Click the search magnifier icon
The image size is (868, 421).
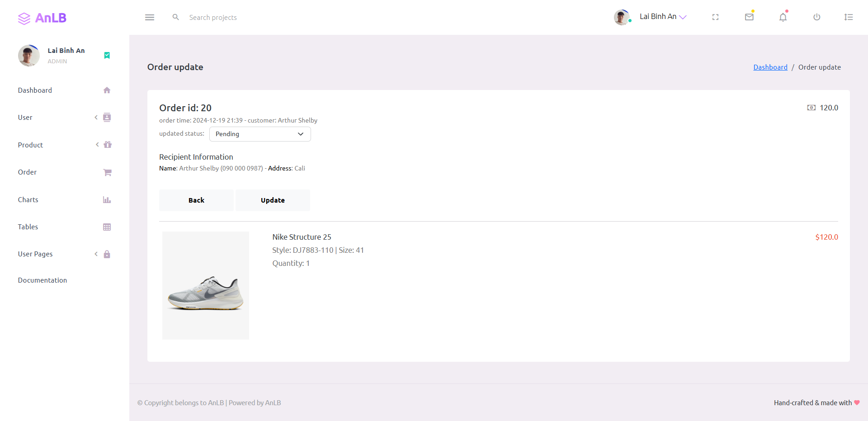click(176, 17)
